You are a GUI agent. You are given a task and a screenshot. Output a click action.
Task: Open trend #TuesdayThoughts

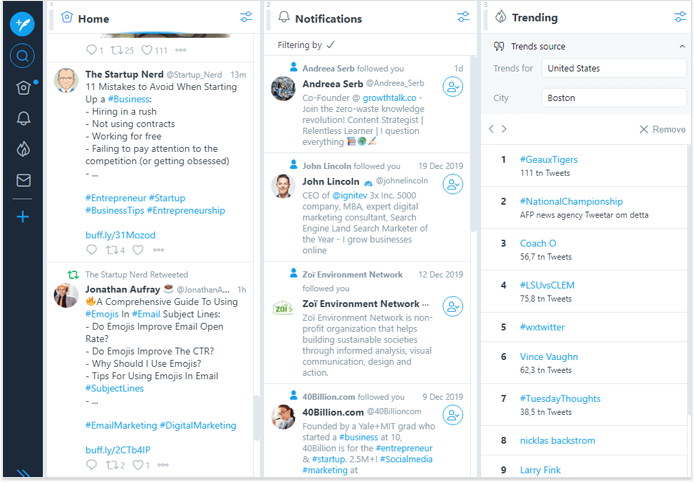click(x=560, y=398)
